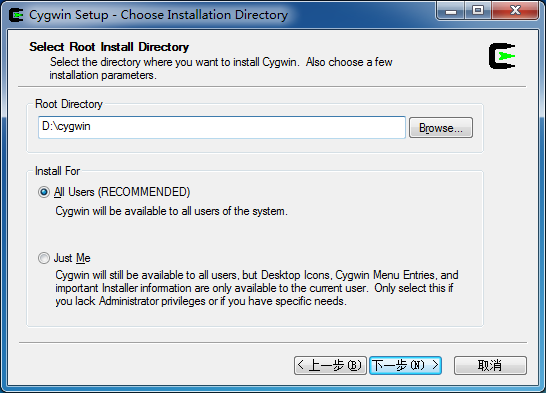Screen dimensions: 546x393
Task: Click the 'Select Root Install Directory' heading
Action: 109,47
